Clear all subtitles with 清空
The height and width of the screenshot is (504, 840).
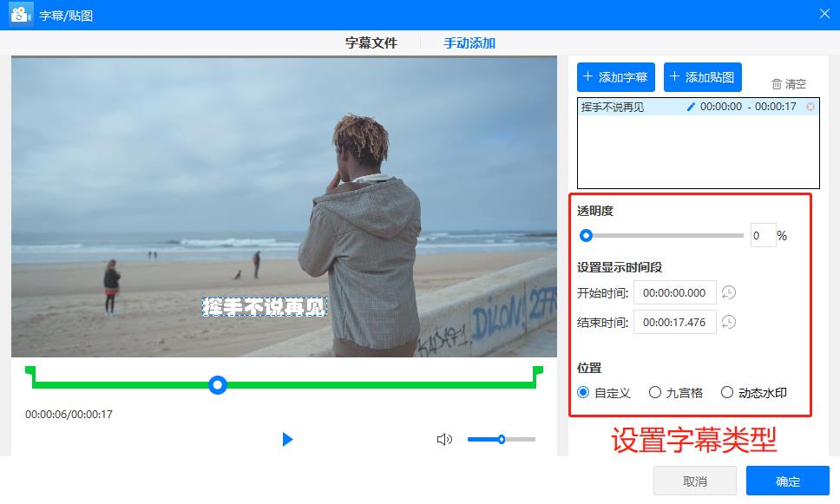tap(789, 83)
